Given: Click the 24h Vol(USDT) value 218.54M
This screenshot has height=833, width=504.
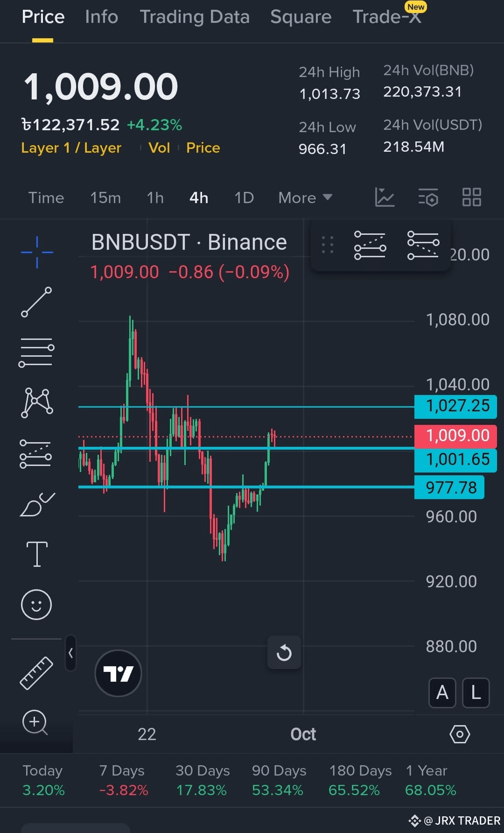Looking at the screenshot, I should [x=413, y=147].
